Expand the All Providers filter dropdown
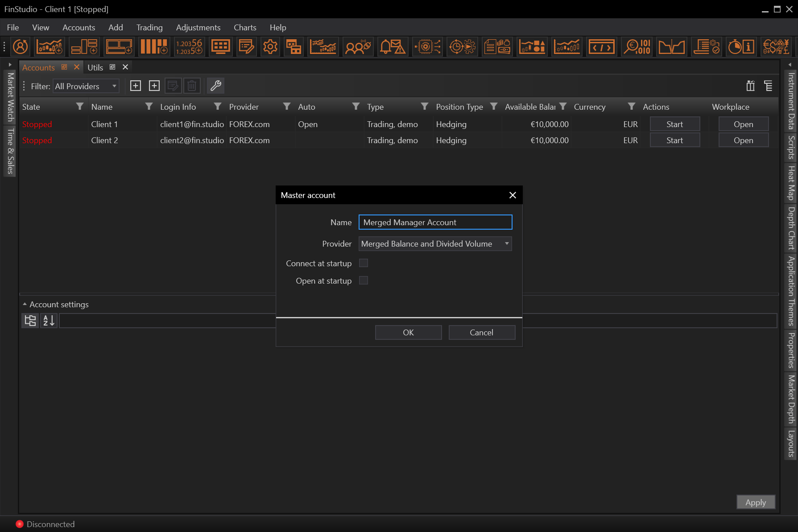Image resolution: width=798 pixels, height=532 pixels. (86, 86)
